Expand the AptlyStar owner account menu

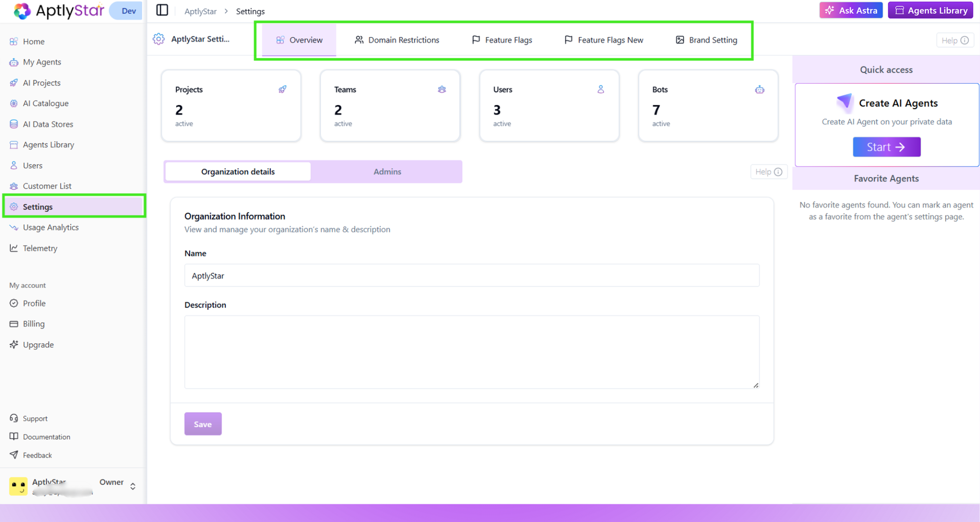pos(132,486)
